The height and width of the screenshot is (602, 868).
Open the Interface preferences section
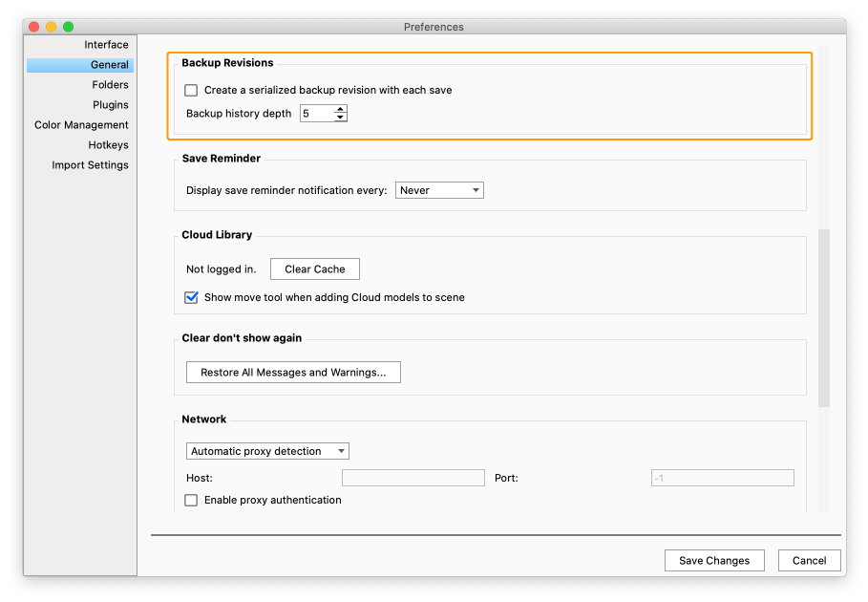(x=106, y=45)
